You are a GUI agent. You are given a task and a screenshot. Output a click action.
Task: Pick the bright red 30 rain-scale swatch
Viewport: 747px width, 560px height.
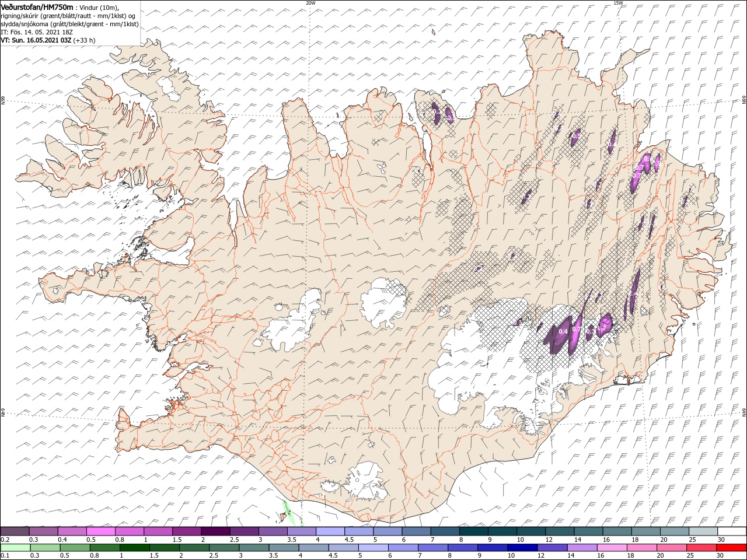[731, 548]
